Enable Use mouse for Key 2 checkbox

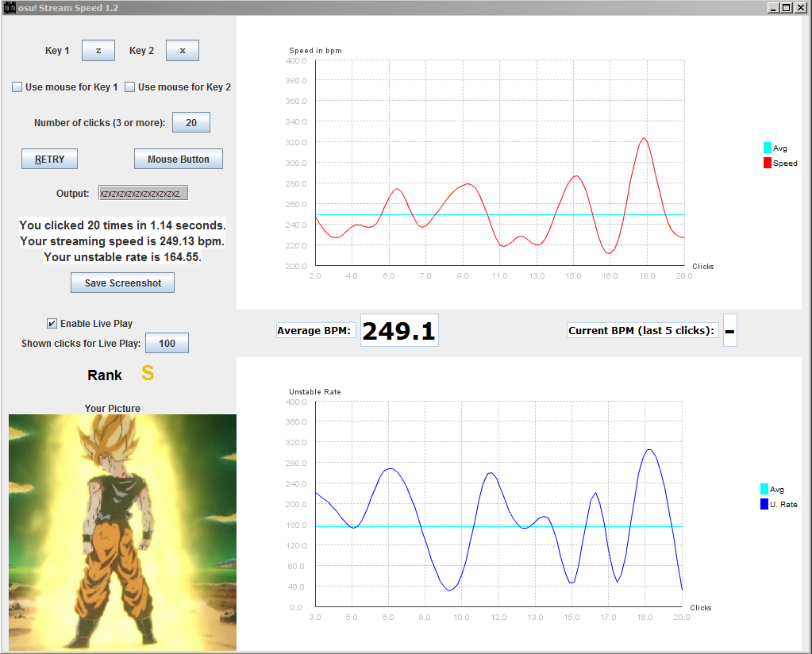click(x=130, y=87)
